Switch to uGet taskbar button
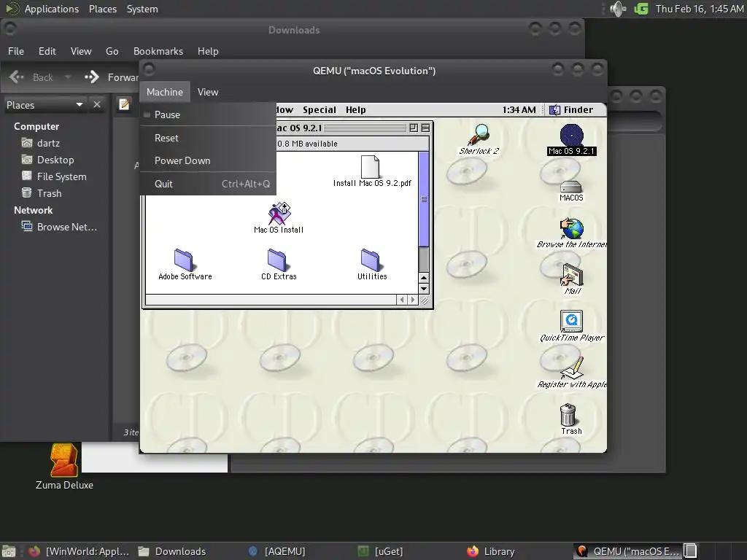 (x=381, y=551)
